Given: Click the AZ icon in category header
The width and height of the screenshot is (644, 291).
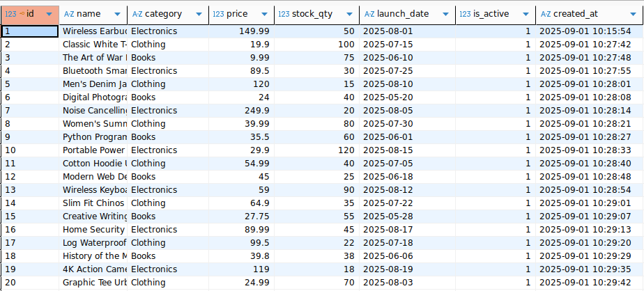Looking at the screenshot, I should (137, 14).
